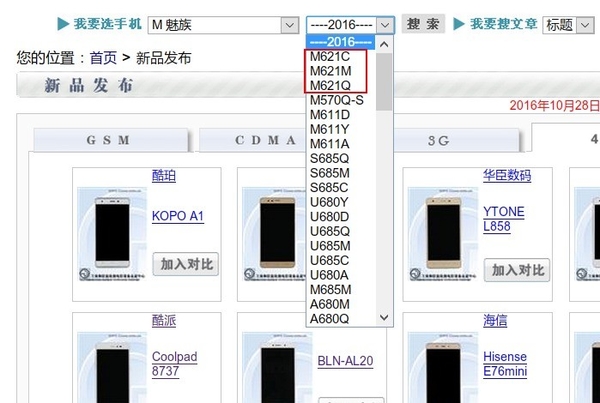Open the 华臣数码 brand link
The height and width of the screenshot is (403, 600).
[507, 175]
